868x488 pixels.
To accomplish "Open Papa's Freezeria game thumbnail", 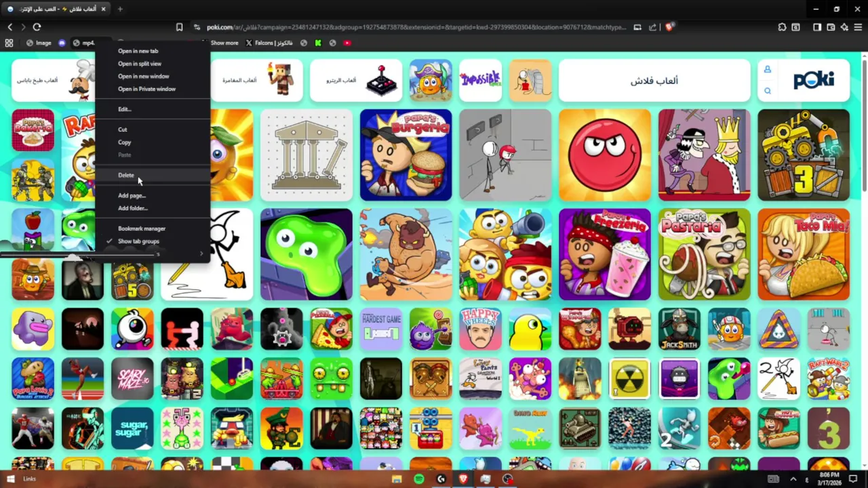I will click(605, 254).
